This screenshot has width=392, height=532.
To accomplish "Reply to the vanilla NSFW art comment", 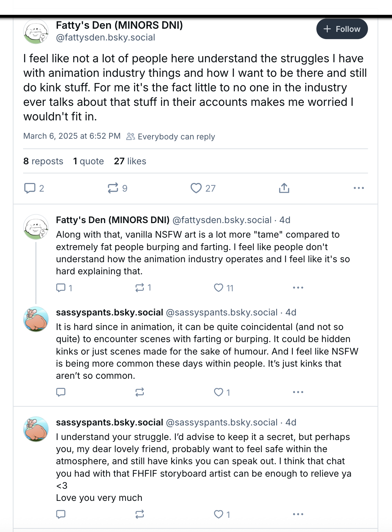I will coord(61,288).
